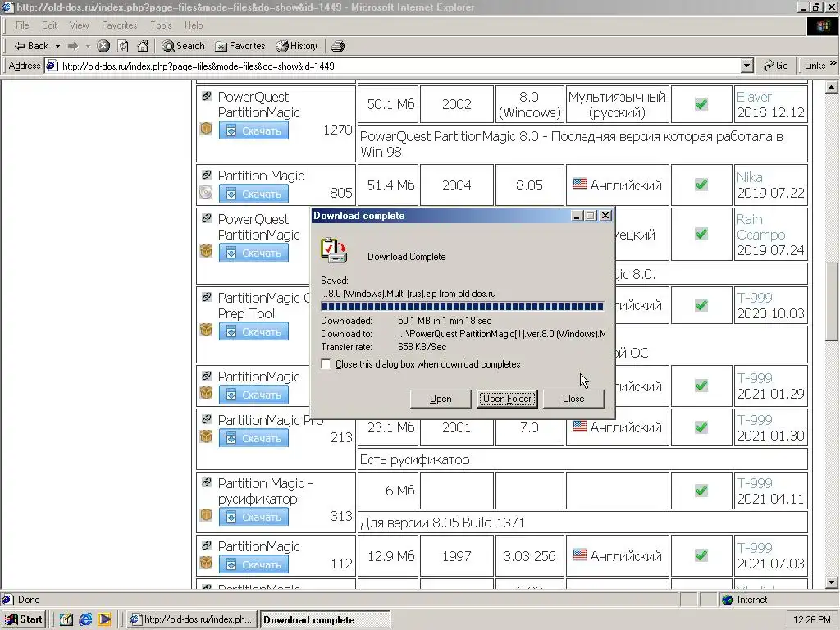Screen dimensions: 840x630
Task: Open uploader link Elaver
Action: (754, 97)
